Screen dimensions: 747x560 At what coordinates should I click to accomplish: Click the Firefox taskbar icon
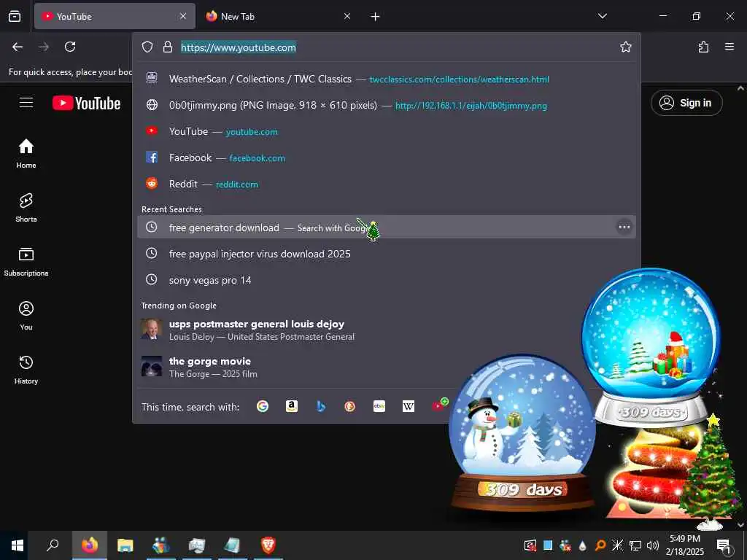coord(89,545)
